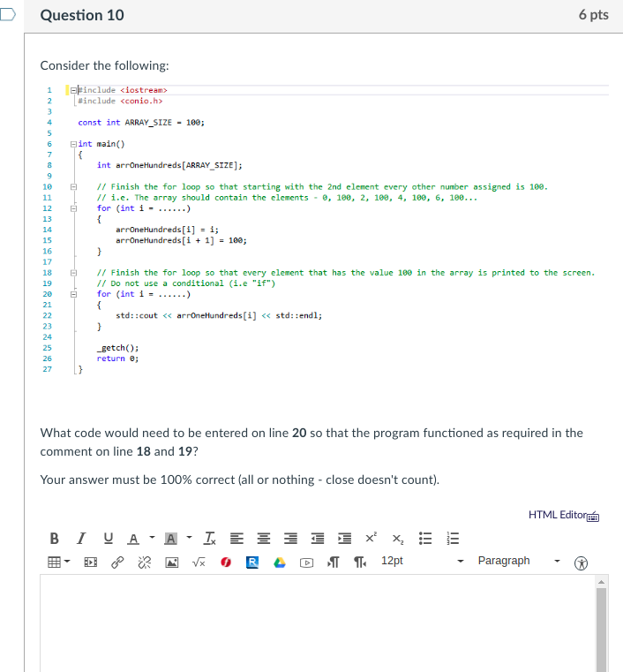Open text color dropdown arrow
The image size is (623, 672).
pyautogui.click(x=152, y=537)
